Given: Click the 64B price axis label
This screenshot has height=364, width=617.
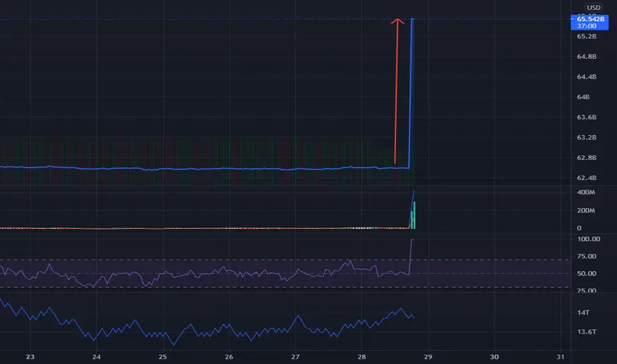Looking at the screenshot, I should point(583,97).
